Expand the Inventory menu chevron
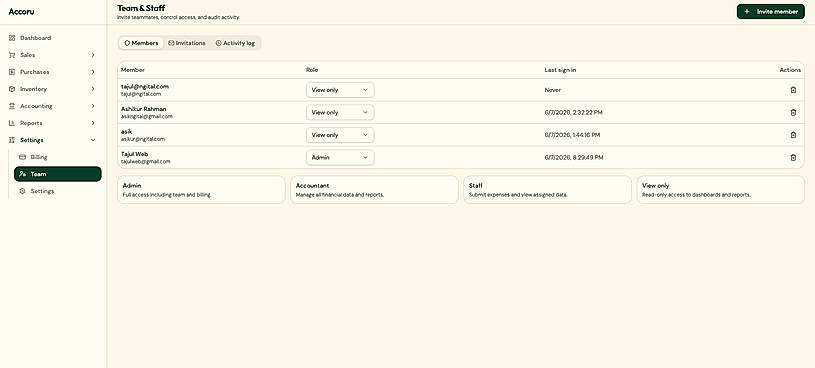Viewport: 815px width, 368px height. click(x=93, y=89)
